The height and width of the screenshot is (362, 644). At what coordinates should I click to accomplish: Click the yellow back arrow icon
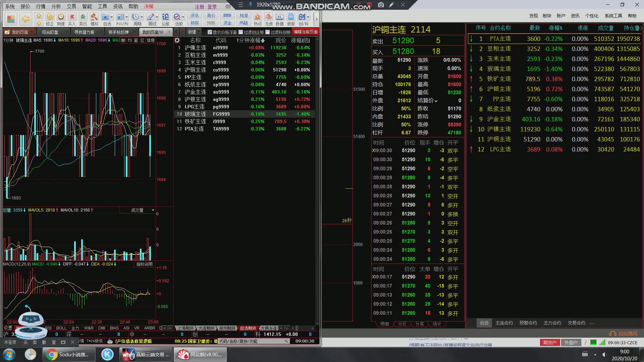click(x=26, y=19)
